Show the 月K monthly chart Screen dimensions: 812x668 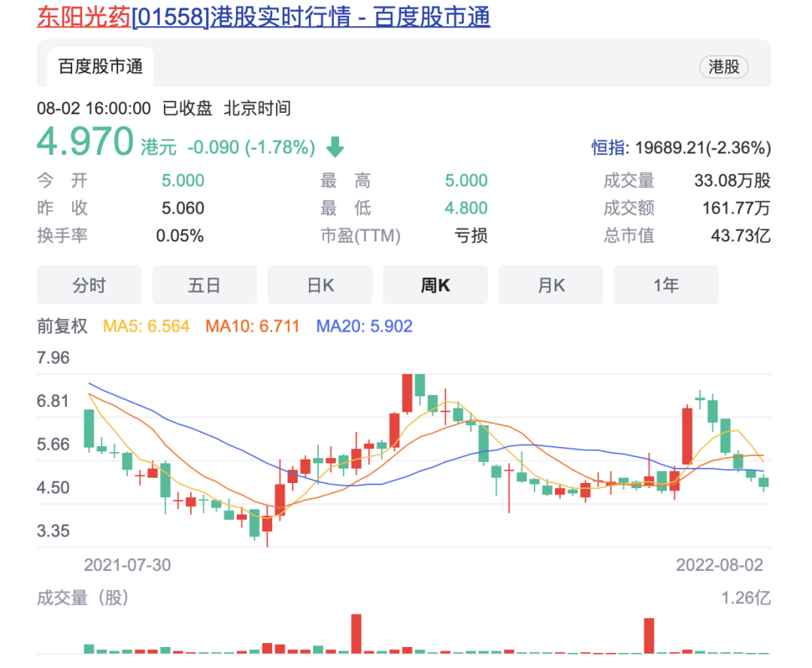pyautogui.click(x=550, y=285)
